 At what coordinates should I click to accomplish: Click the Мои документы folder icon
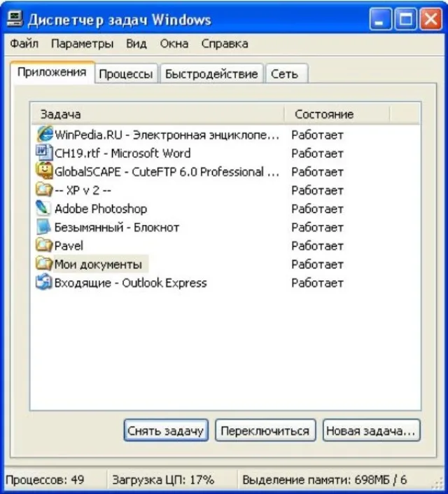click(44, 264)
